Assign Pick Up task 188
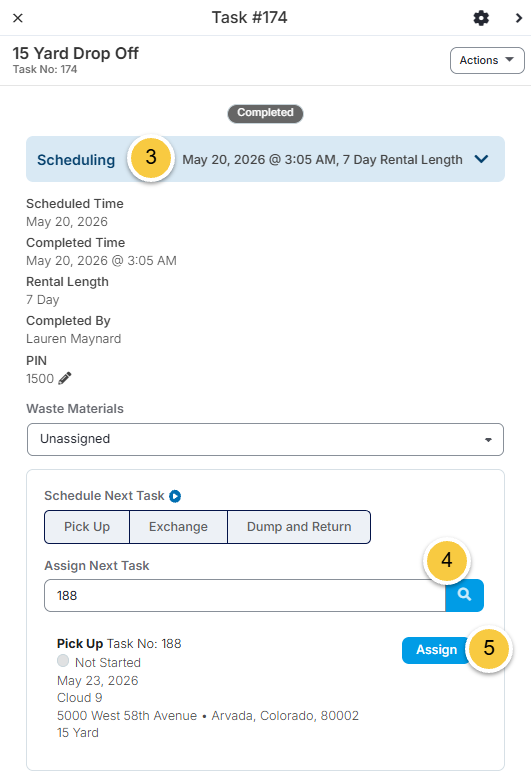 point(436,650)
